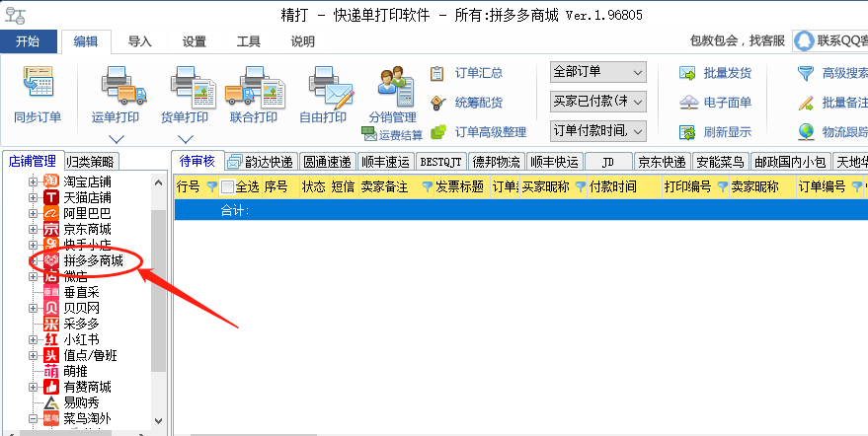
Task: Click 运费结算 freight settlement icon
Action: [368, 133]
